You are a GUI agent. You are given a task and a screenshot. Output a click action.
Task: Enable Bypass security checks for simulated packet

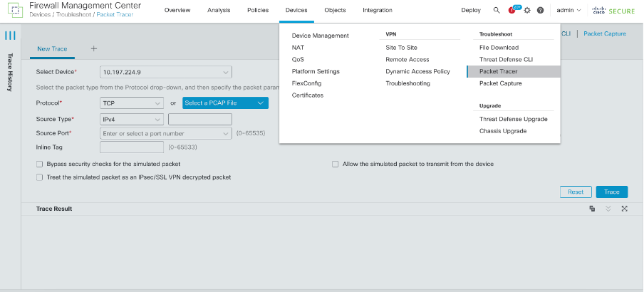[x=39, y=165]
